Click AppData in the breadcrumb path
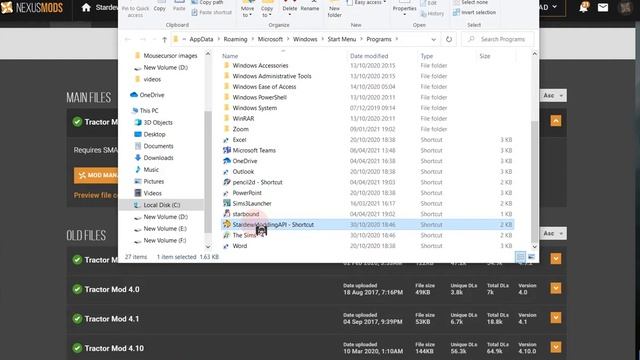 [201, 39]
